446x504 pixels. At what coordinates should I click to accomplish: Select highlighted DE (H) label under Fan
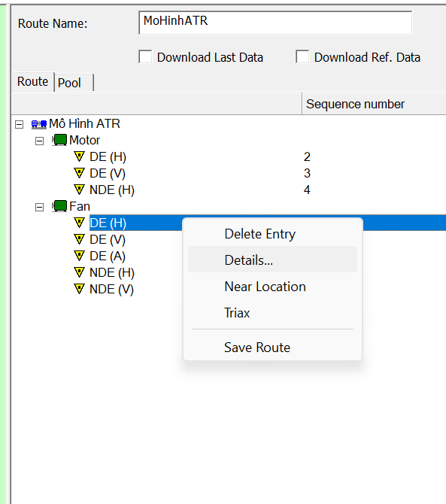pyautogui.click(x=108, y=223)
